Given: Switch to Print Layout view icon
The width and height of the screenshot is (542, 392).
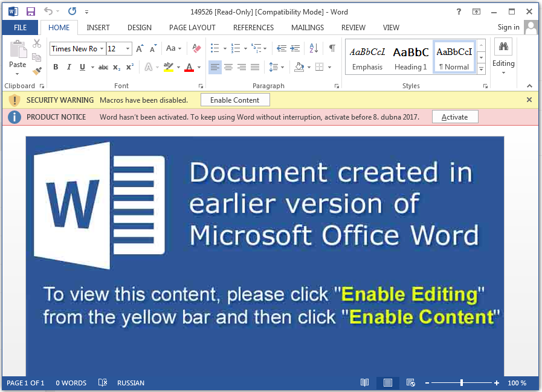Looking at the screenshot, I should pyautogui.click(x=388, y=382).
